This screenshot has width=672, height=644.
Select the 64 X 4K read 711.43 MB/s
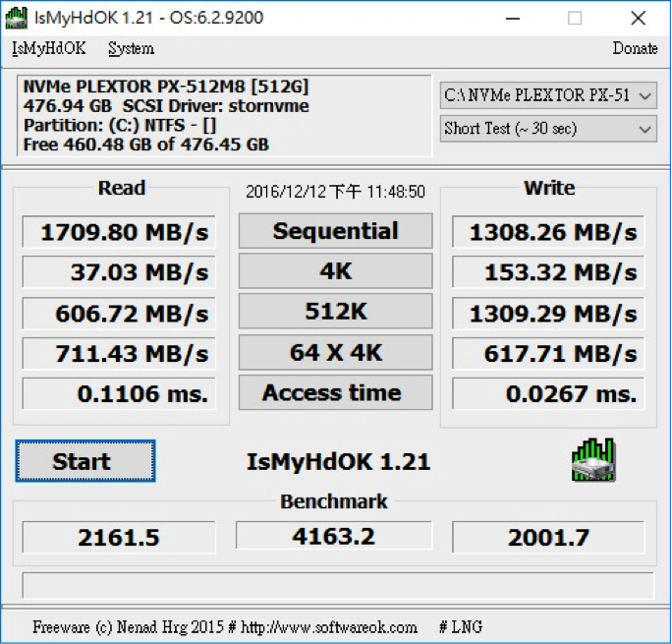click(119, 354)
